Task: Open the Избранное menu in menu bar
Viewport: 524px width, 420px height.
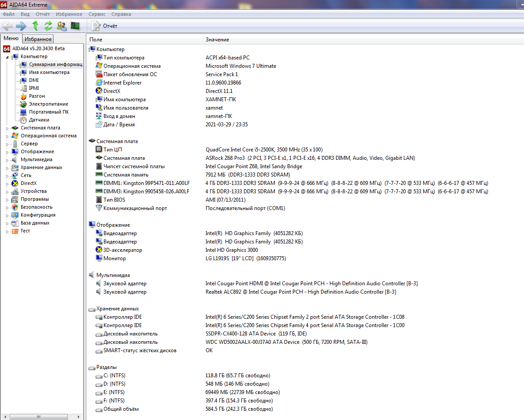Action: [69, 14]
